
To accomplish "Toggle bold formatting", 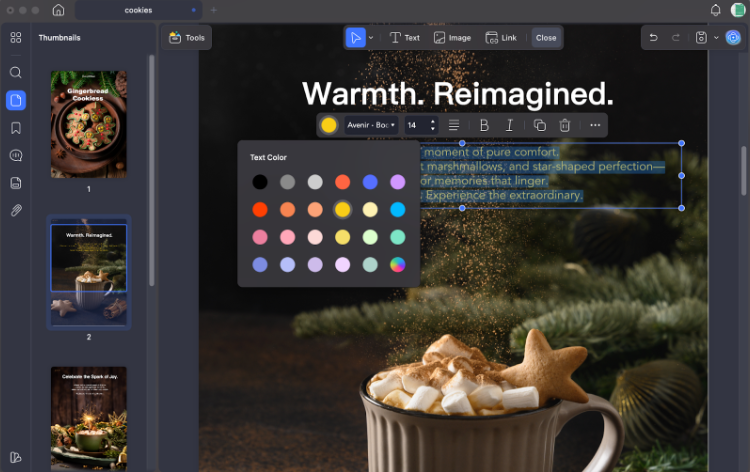I will tap(484, 125).
